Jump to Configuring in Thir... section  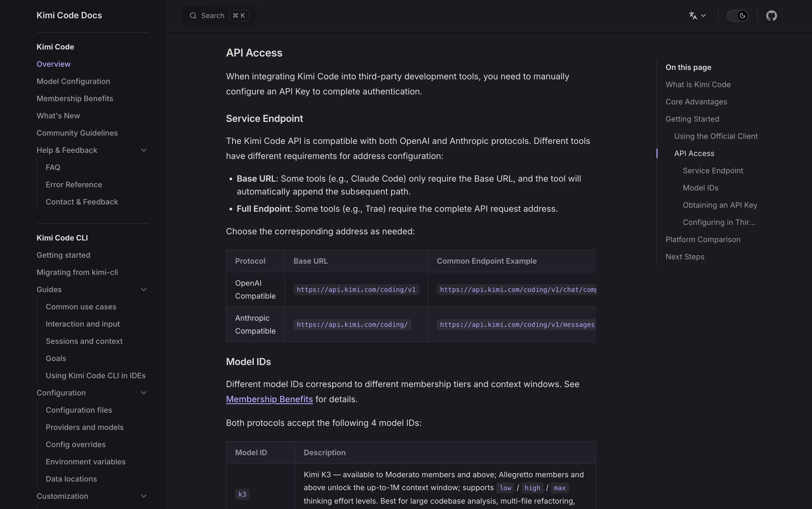click(719, 222)
